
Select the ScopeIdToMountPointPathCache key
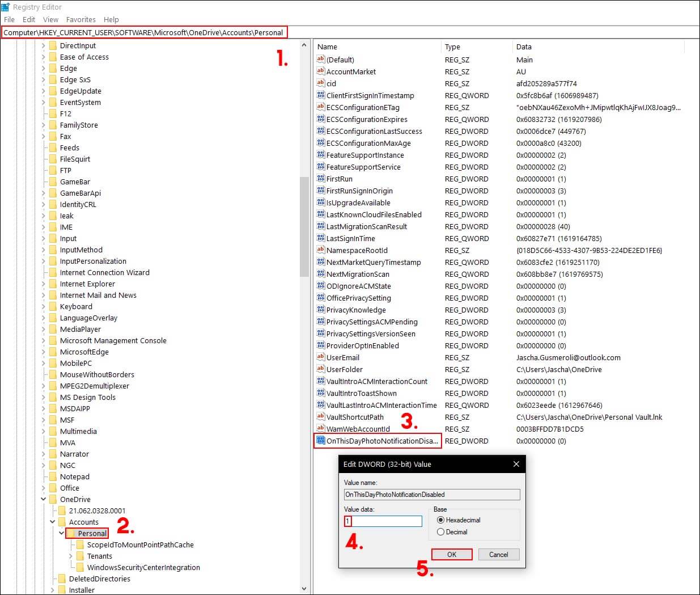141,545
